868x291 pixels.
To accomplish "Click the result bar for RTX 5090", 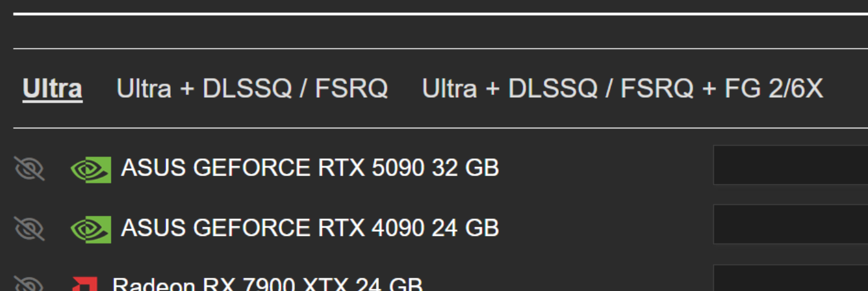I will tap(790, 164).
